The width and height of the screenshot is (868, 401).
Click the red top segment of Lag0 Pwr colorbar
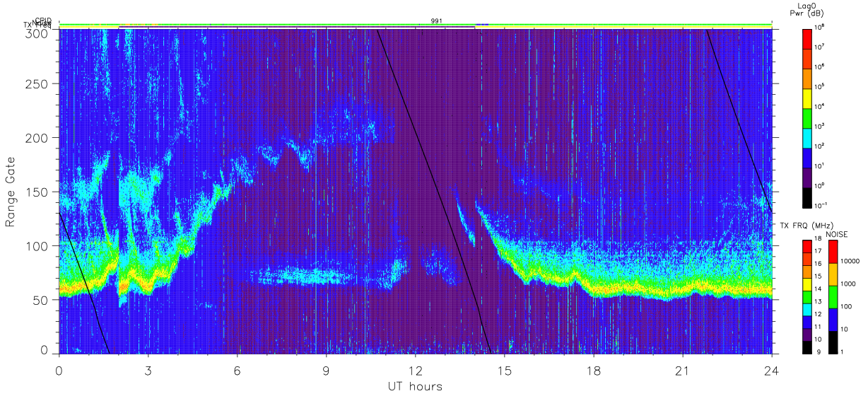pos(807,37)
